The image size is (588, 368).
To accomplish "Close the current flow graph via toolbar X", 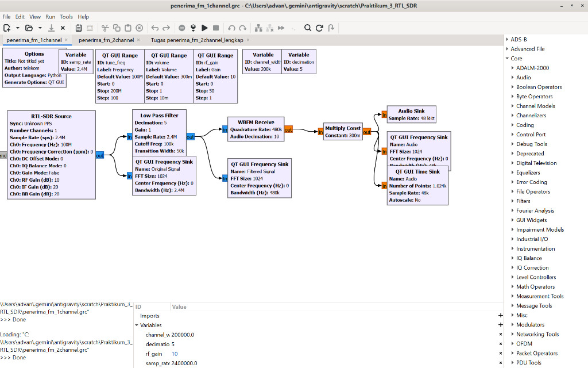I will (x=63, y=28).
